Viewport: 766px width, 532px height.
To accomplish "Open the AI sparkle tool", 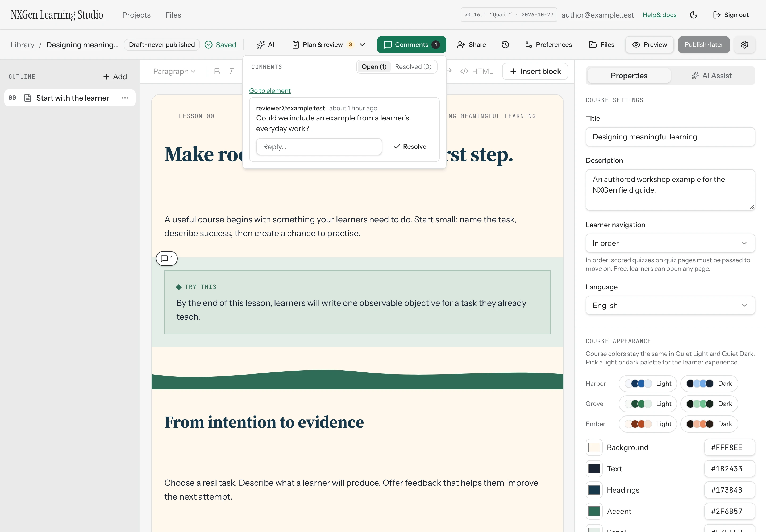I will 265,45.
